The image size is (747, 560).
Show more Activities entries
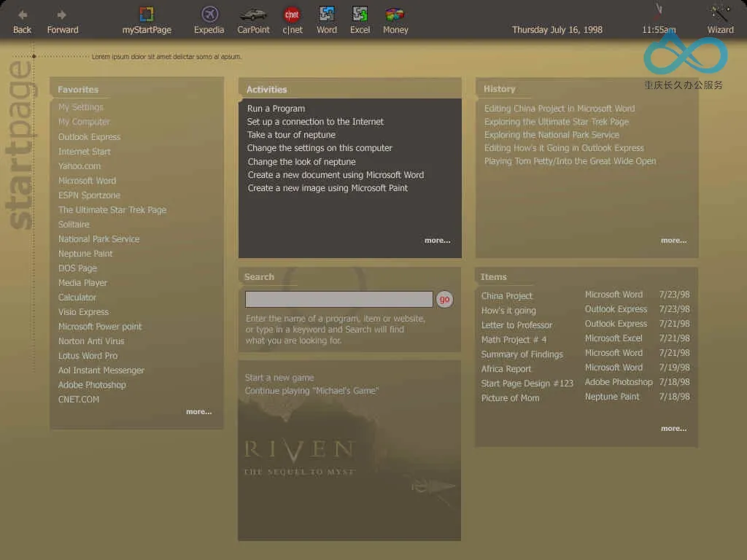[438, 241]
